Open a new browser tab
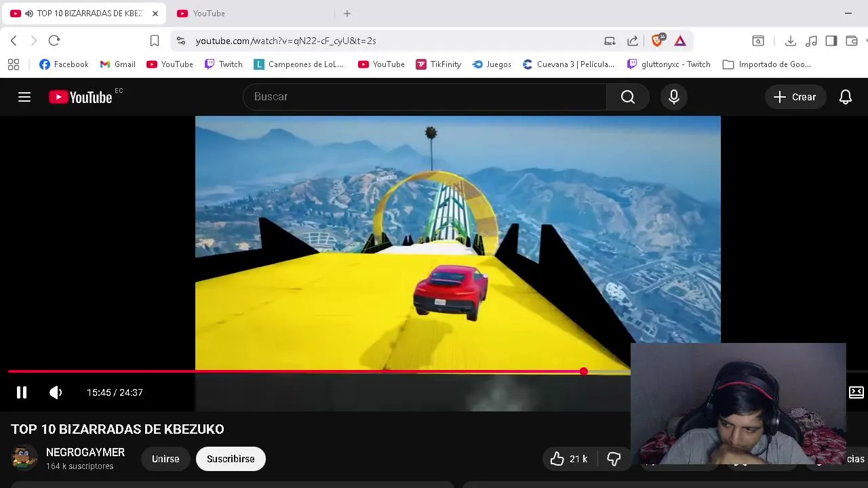This screenshot has height=488, width=868. pyautogui.click(x=347, y=14)
